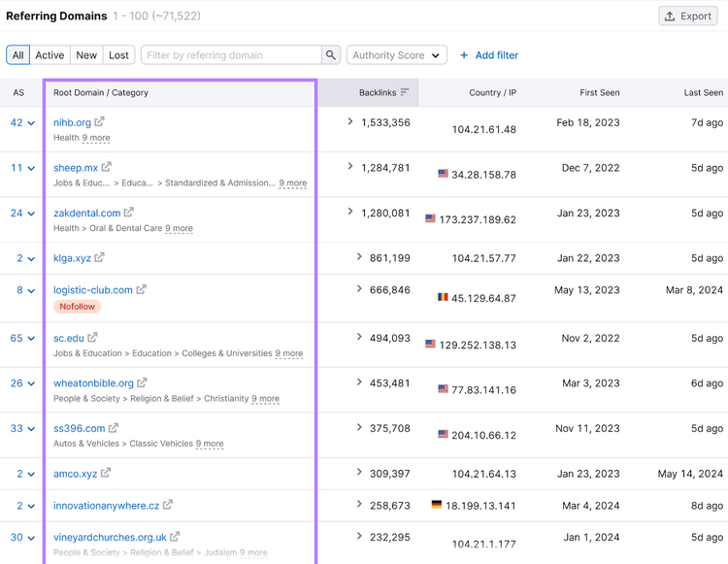Expand AS score 8 chevron

point(31,291)
